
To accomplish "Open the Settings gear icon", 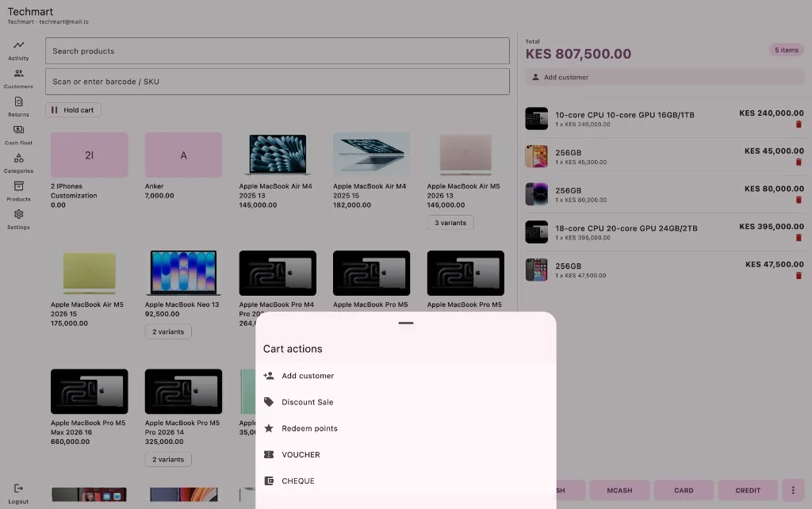I will click(x=19, y=214).
